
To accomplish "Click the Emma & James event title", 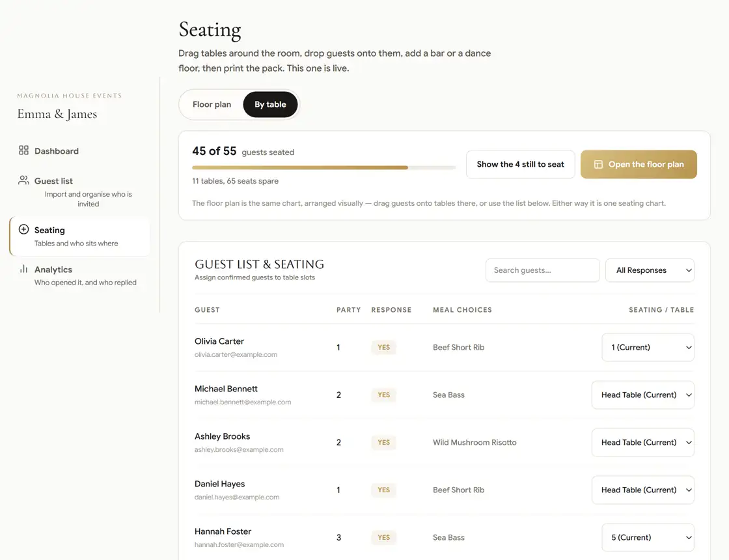I will point(57,114).
